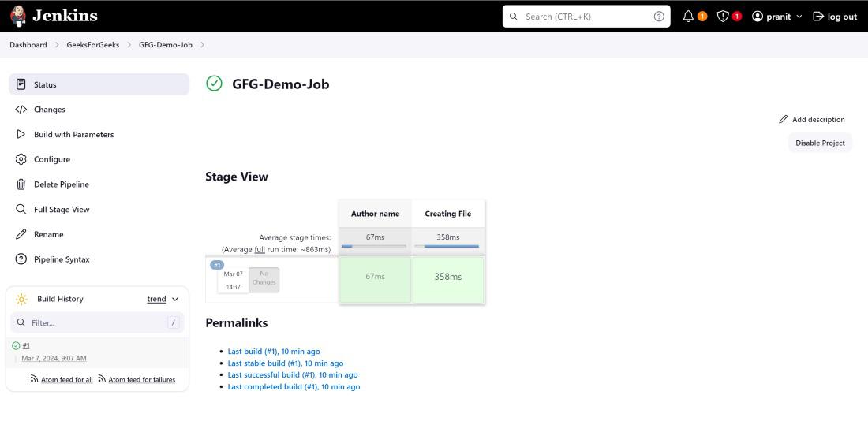Viewport: 868px width, 421px height.
Task: Select Build with Parameters menu item
Action: click(99, 135)
